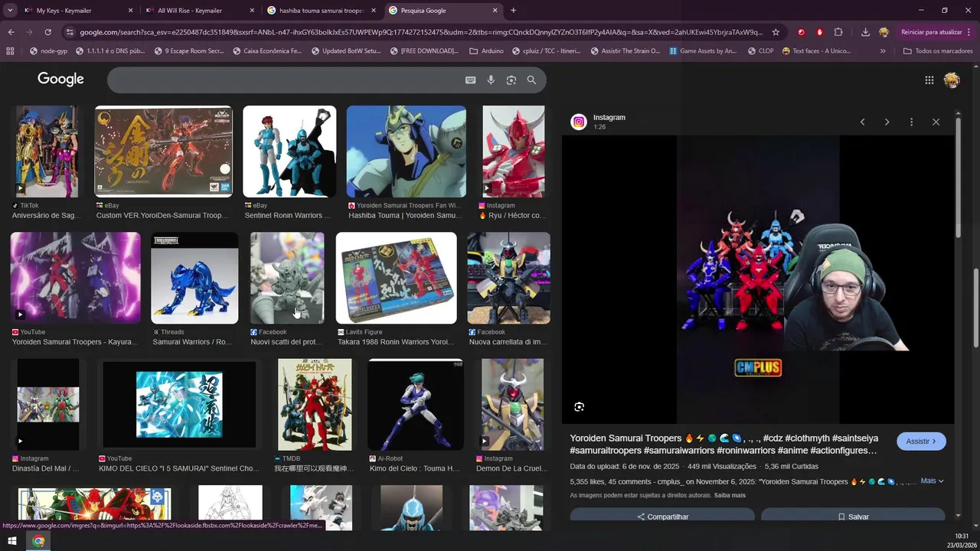Open the Text faces bookmark

coord(816,51)
